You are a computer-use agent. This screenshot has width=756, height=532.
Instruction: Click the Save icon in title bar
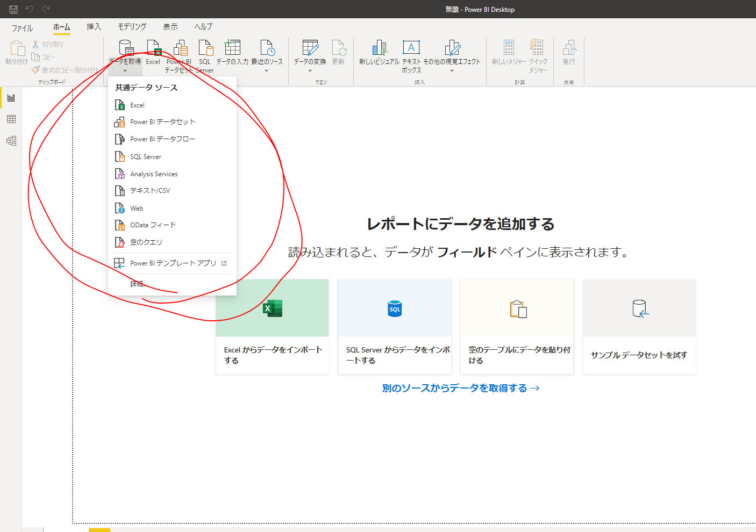(13, 9)
